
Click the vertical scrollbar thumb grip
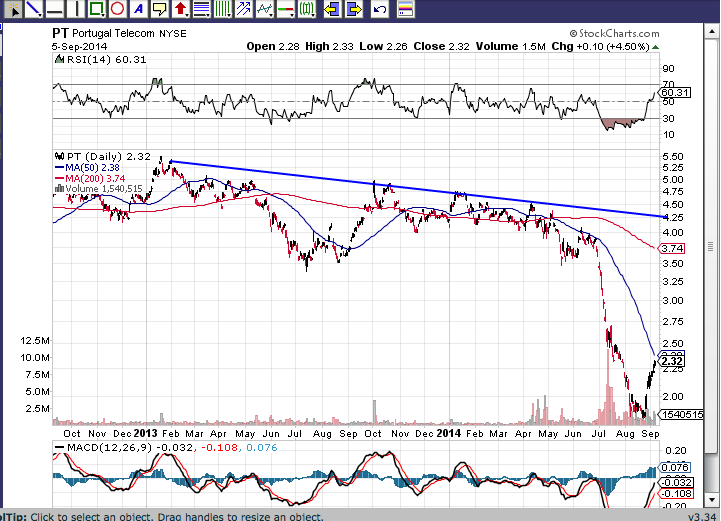710,247
